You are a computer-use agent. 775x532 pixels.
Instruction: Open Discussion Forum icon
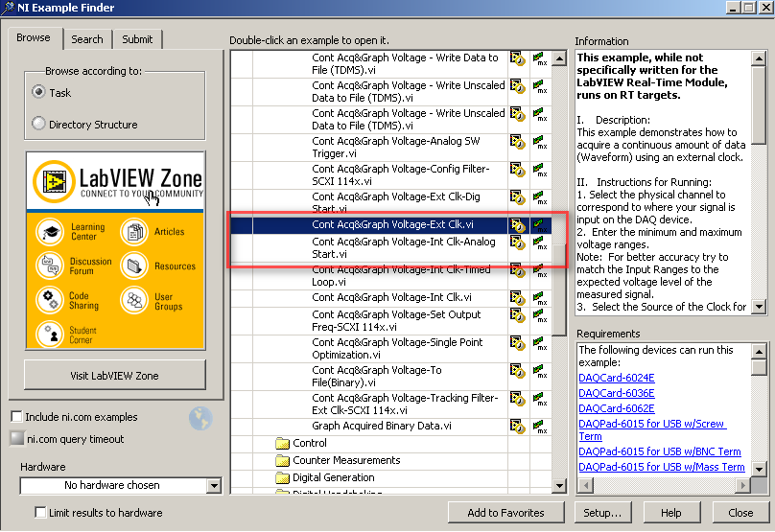click(x=50, y=266)
